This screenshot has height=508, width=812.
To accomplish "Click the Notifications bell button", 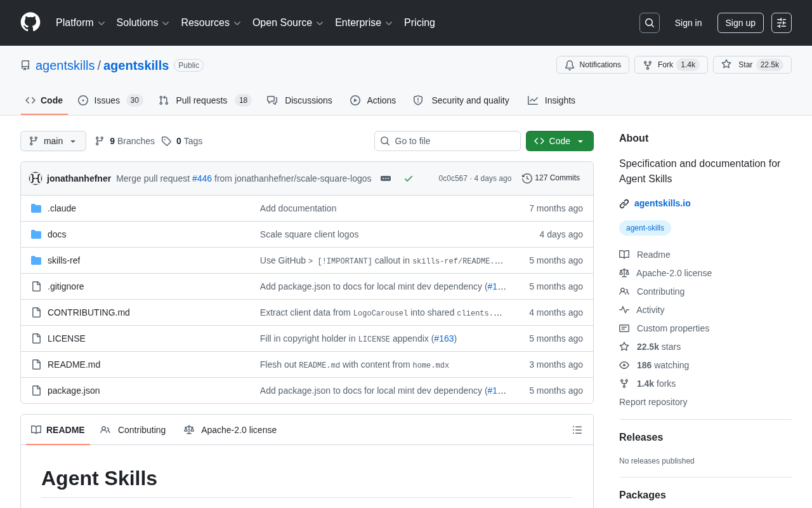I will coord(593,65).
